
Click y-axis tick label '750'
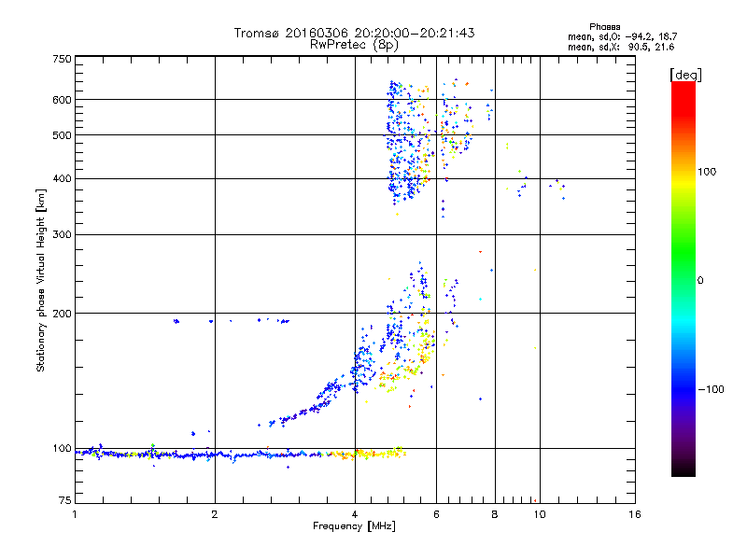coord(62,59)
